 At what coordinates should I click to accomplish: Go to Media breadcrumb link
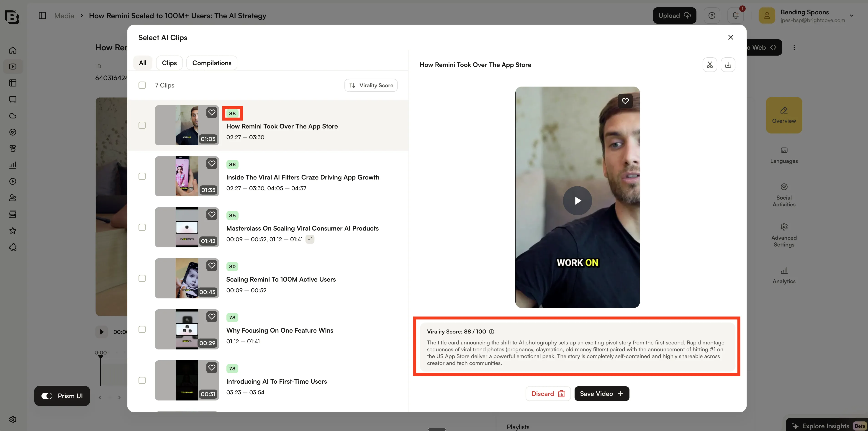64,15
